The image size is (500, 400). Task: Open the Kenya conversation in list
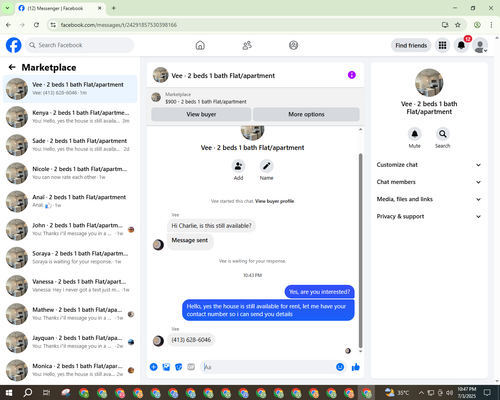tap(70, 117)
